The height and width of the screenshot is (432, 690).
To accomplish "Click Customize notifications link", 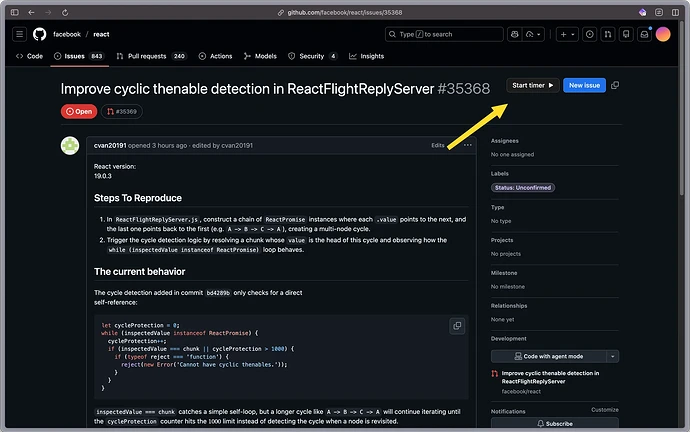I will [605, 410].
